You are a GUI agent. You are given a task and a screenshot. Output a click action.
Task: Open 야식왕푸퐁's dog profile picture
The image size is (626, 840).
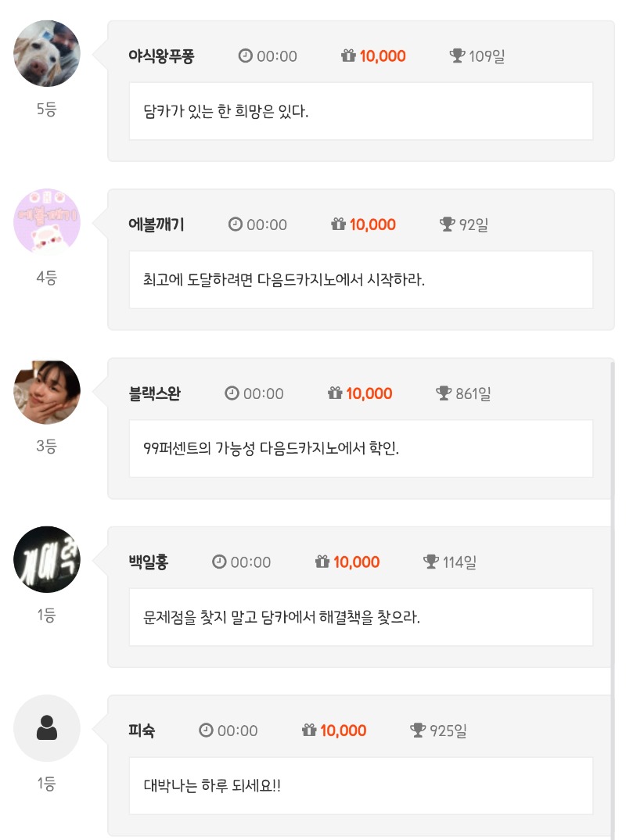pos(47,53)
